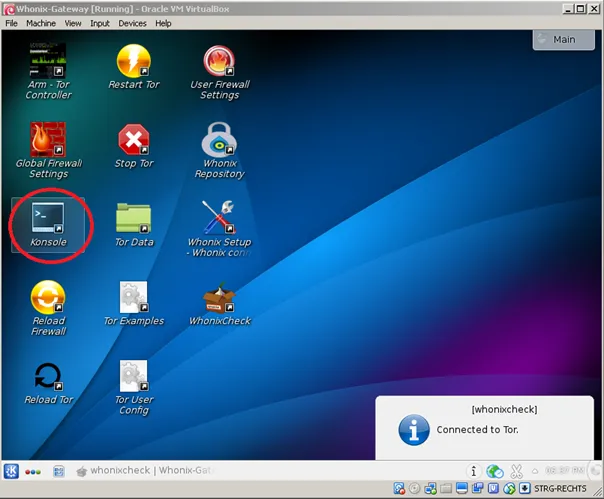Open the Tor Examples file

pyautogui.click(x=134, y=304)
